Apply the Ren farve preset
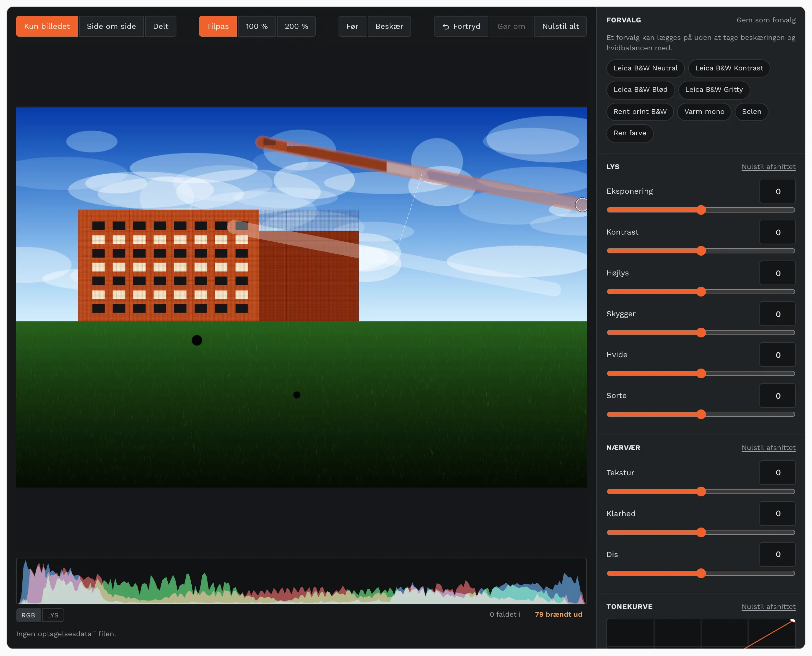This screenshot has height=656, width=812. click(630, 133)
